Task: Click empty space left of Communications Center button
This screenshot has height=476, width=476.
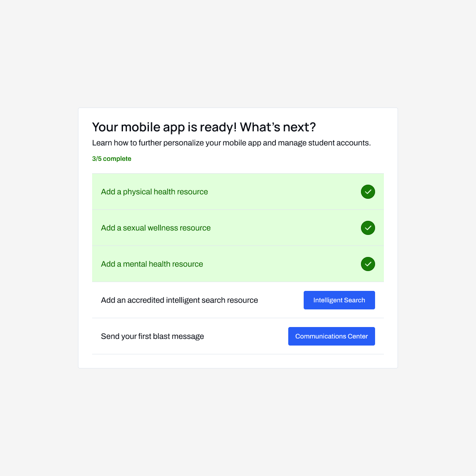Action: coord(247,336)
